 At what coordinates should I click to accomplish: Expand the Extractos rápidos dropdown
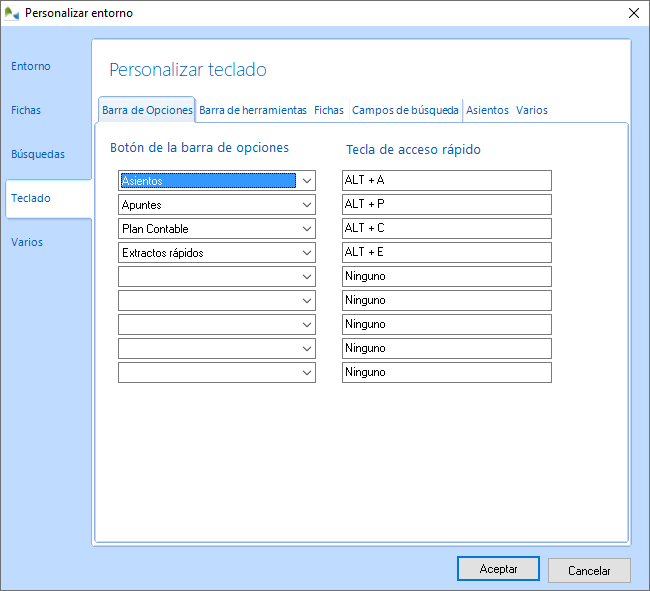point(306,253)
